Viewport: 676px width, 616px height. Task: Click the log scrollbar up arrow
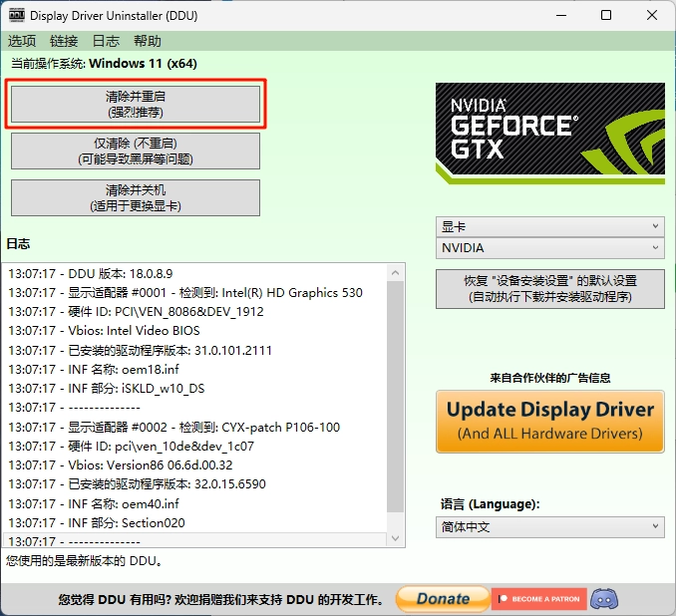point(395,271)
